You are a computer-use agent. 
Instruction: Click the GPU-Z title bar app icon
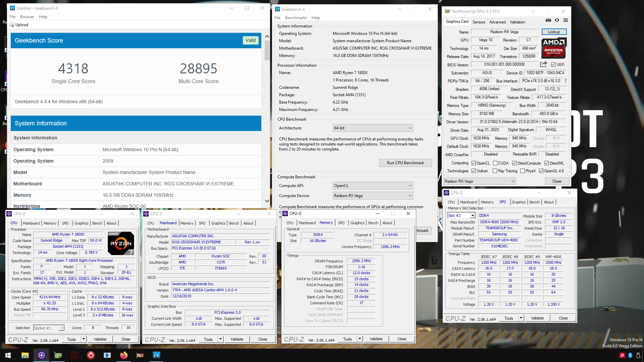coord(447,11)
